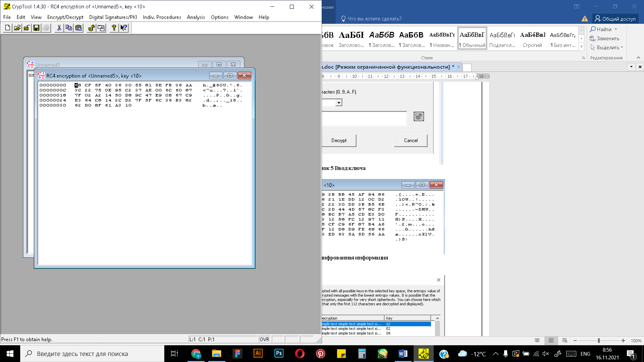Click the Save floppy disk icon
Screen dimensions: 644x362
pos(36,28)
